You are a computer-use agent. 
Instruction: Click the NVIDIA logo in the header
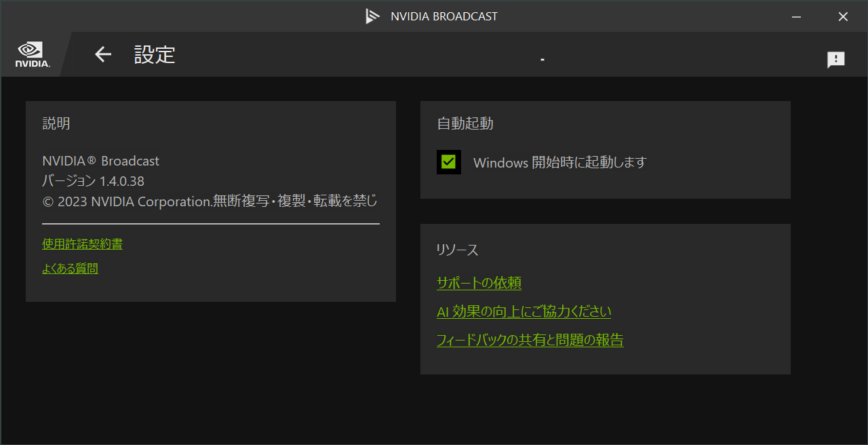point(33,54)
